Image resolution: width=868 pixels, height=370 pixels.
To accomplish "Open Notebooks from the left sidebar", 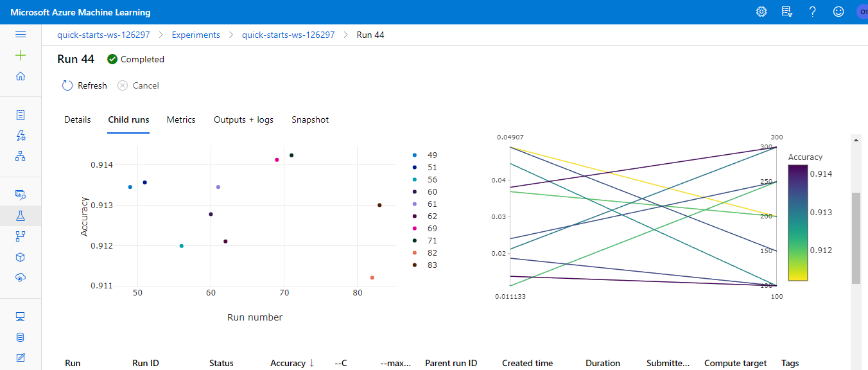I will tap(21, 114).
